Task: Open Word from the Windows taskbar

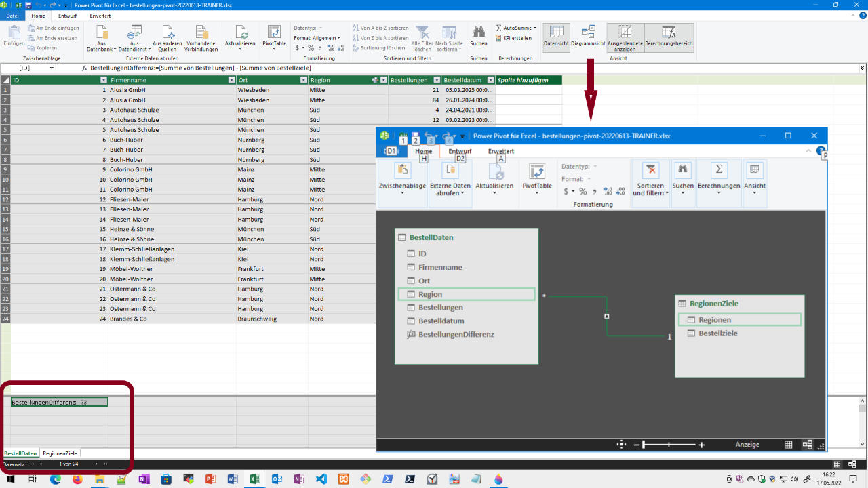Action: (x=233, y=479)
